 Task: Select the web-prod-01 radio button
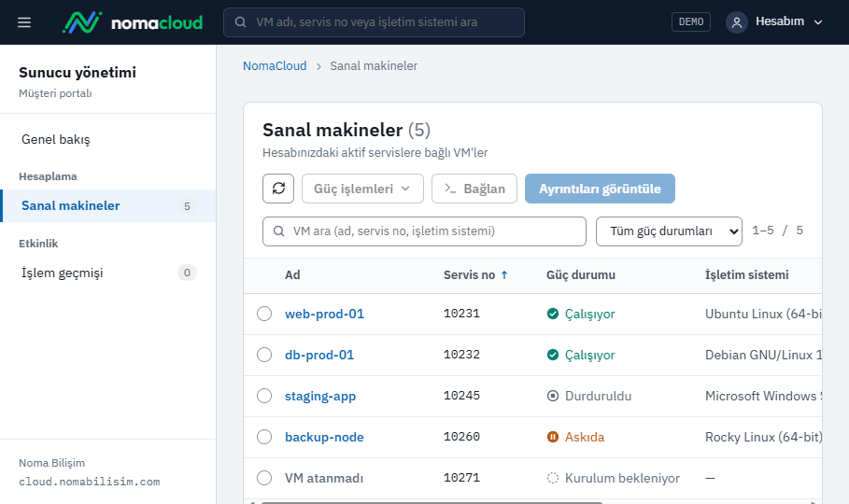(264, 314)
